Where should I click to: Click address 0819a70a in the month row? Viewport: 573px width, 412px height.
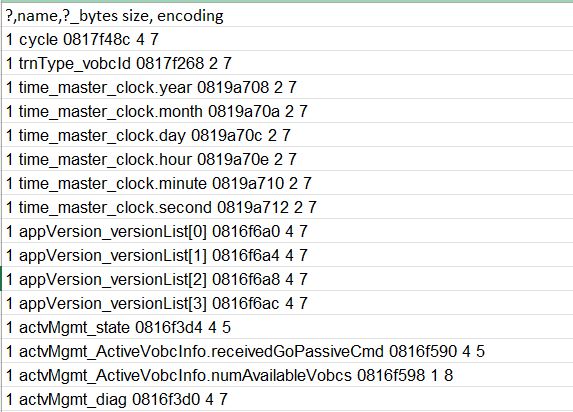244,111
